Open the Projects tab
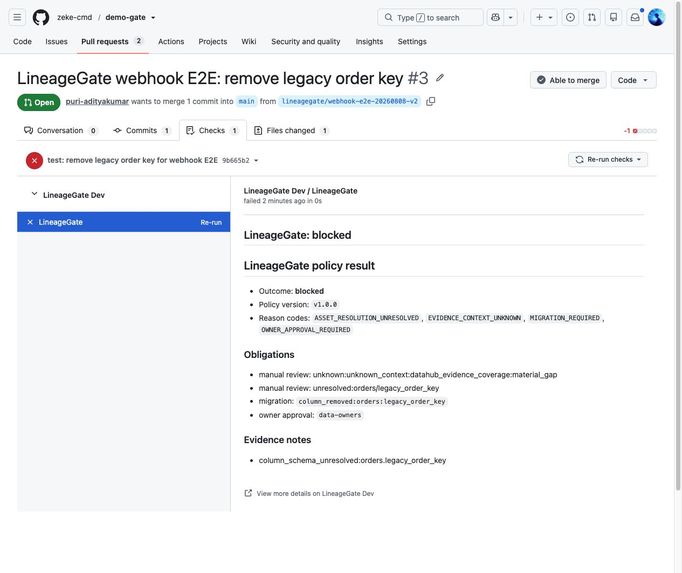This screenshot has width=682, height=573. click(x=213, y=41)
